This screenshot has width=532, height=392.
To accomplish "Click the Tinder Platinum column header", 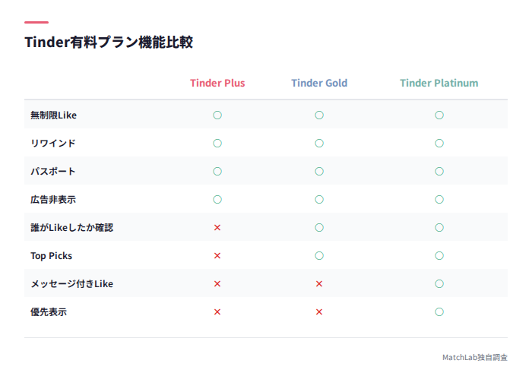I will (x=439, y=83).
